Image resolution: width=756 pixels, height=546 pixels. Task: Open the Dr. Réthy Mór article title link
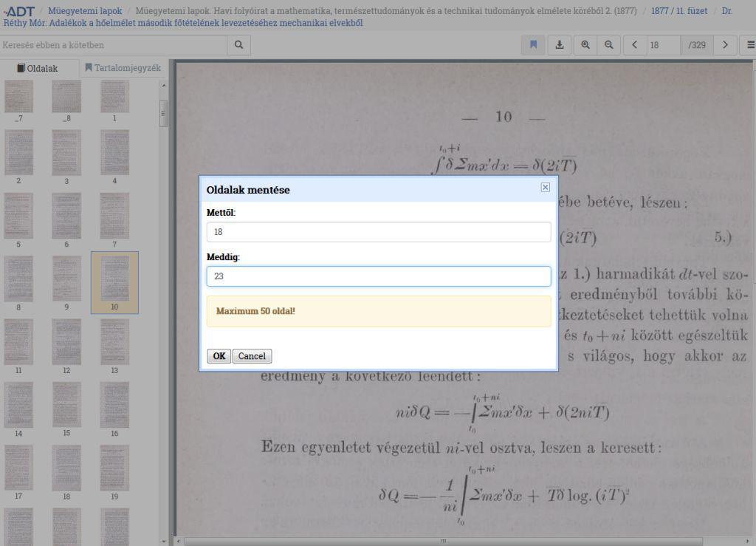pyautogui.click(x=183, y=23)
